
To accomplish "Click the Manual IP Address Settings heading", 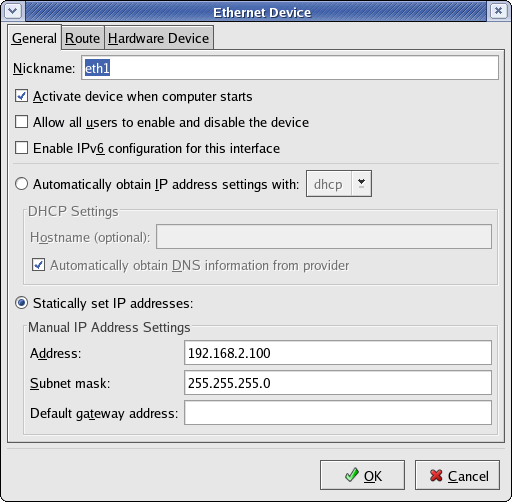I will [109, 327].
